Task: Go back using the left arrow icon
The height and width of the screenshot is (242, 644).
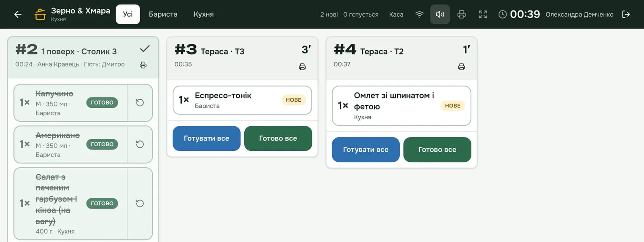Action: 18,15
